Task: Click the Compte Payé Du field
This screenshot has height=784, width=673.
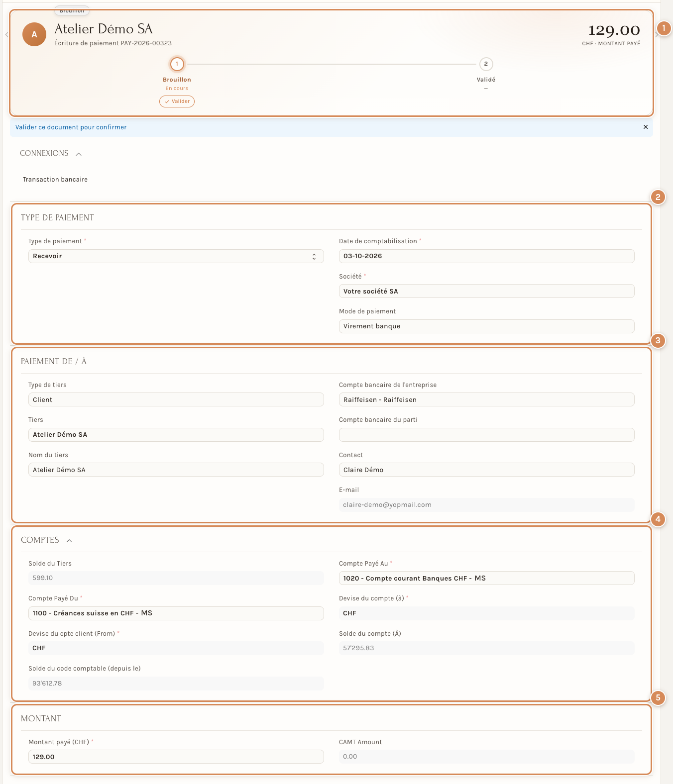Action: (176, 613)
